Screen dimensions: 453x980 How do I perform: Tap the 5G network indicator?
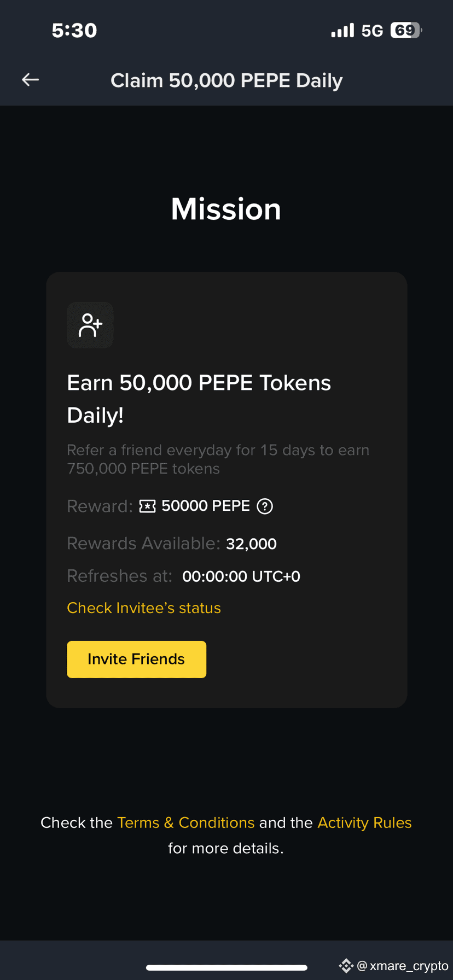372,31
